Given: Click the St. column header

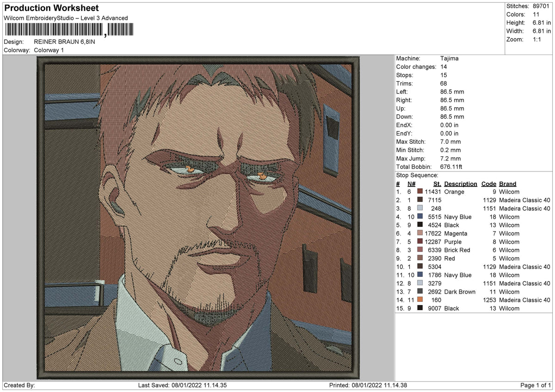Looking at the screenshot, I should 437,184.
